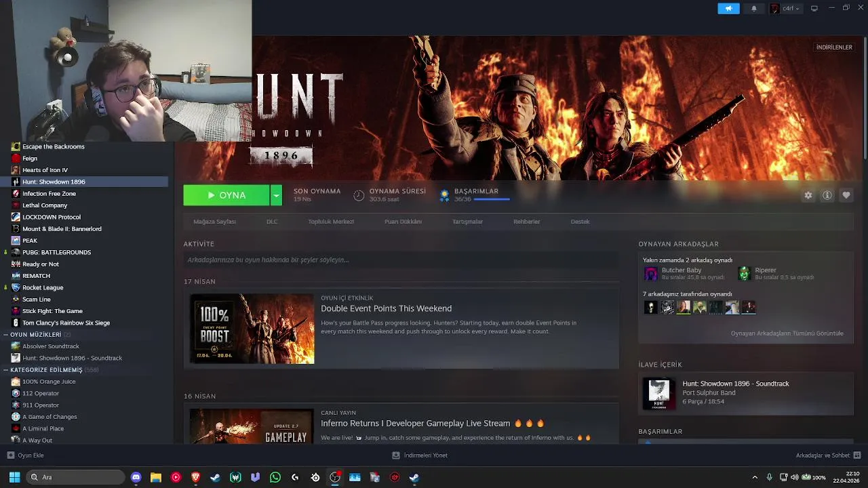Open Butcher Baby friend avatar
Screen dimensions: 868x488
[x=650, y=273]
